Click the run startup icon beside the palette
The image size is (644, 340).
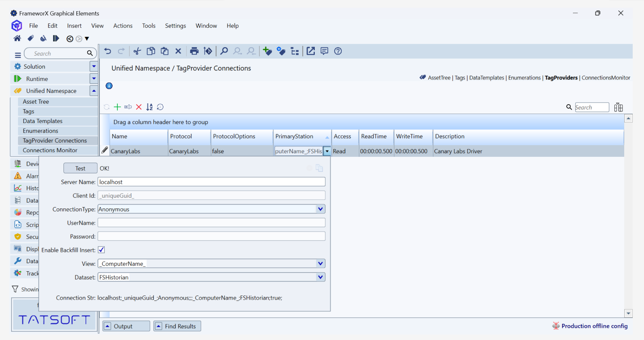tap(56, 39)
